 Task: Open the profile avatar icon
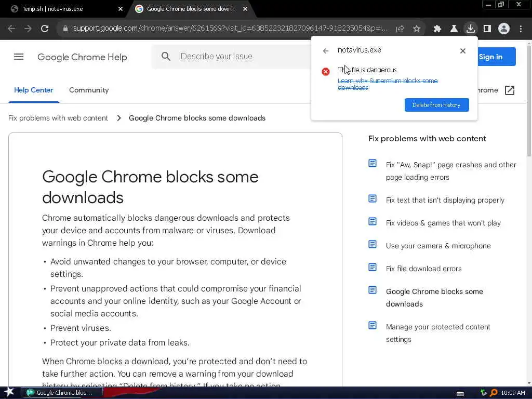click(x=504, y=29)
